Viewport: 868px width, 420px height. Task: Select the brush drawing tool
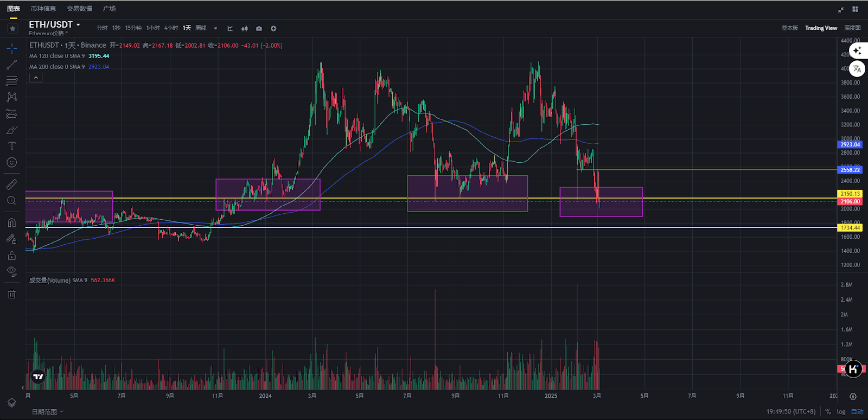tap(11, 130)
